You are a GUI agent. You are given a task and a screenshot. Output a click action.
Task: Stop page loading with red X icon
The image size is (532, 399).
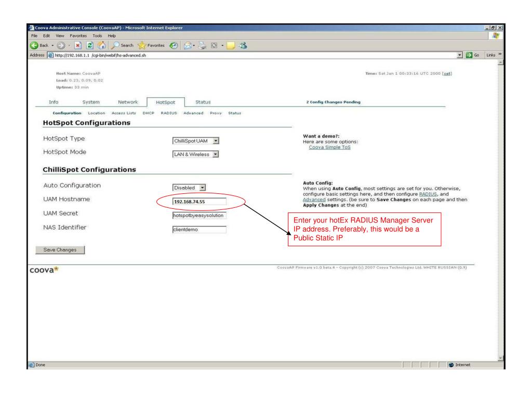click(78, 45)
